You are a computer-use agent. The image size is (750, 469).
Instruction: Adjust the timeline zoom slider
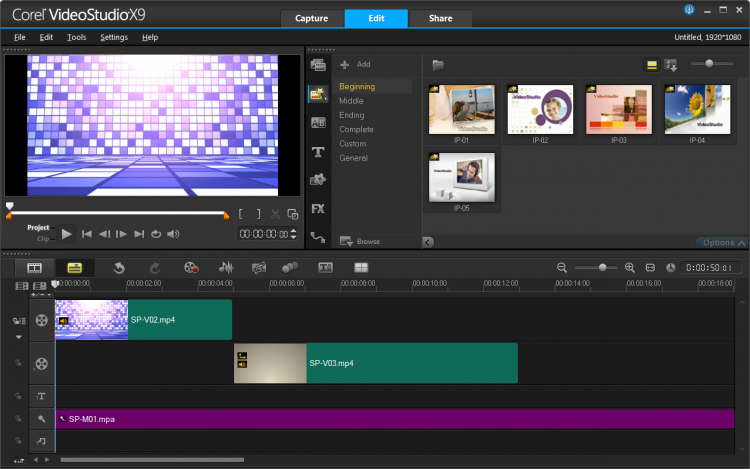tap(602, 267)
